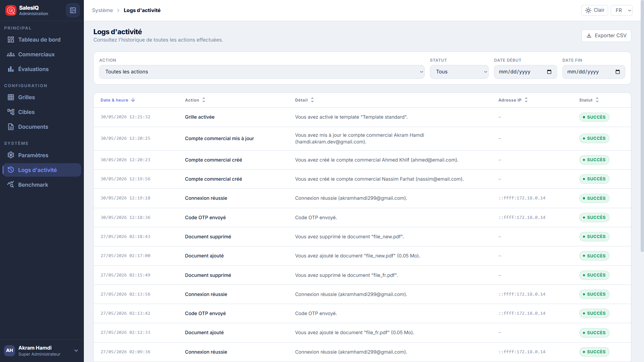Click the sun icon for light theme
This screenshot has width=644, height=362.
(x=588, y=10)
